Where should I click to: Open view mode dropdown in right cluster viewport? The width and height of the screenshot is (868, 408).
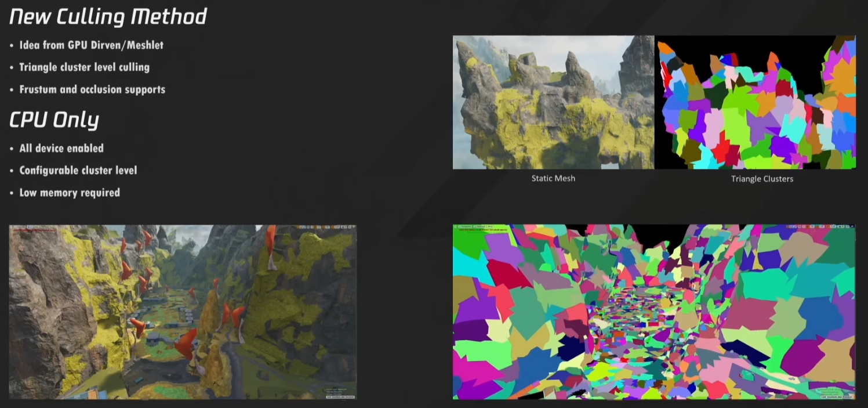click(481, 227)
